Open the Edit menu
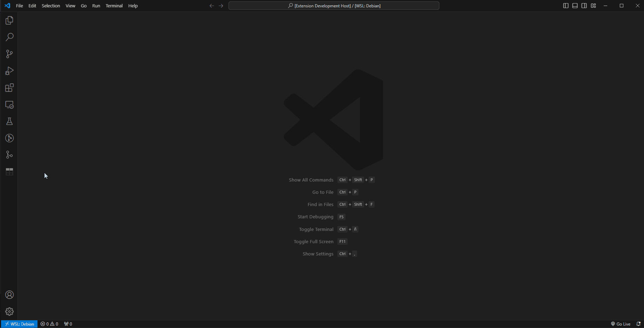 (x=32, y=6)
